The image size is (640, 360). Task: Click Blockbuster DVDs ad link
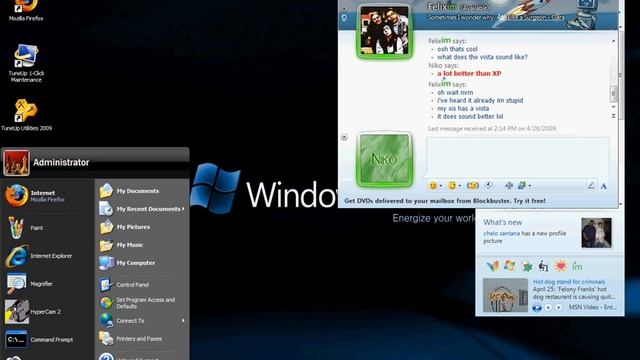pos(445,201)
